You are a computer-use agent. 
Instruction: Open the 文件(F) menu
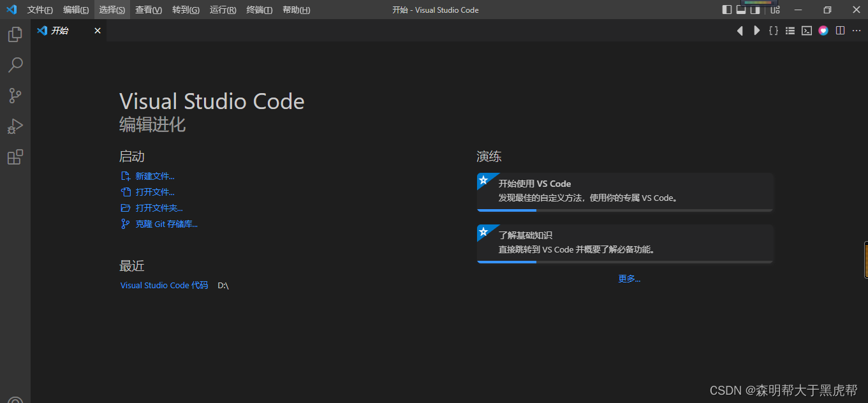pos(40,10)
